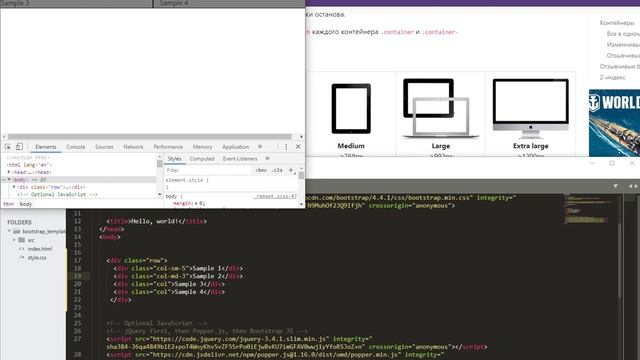Collapse the body node in the DOM tree

9,180
